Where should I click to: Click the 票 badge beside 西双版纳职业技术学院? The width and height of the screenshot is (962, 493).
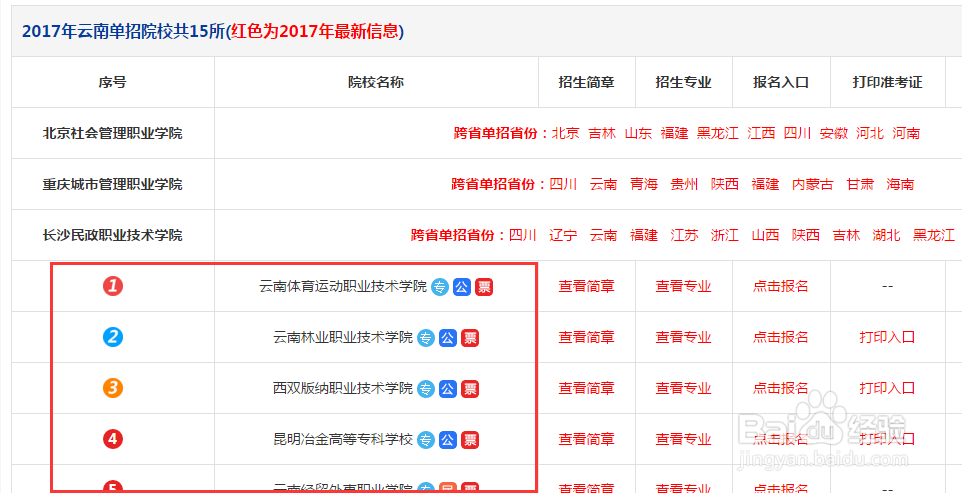point(471,388)
